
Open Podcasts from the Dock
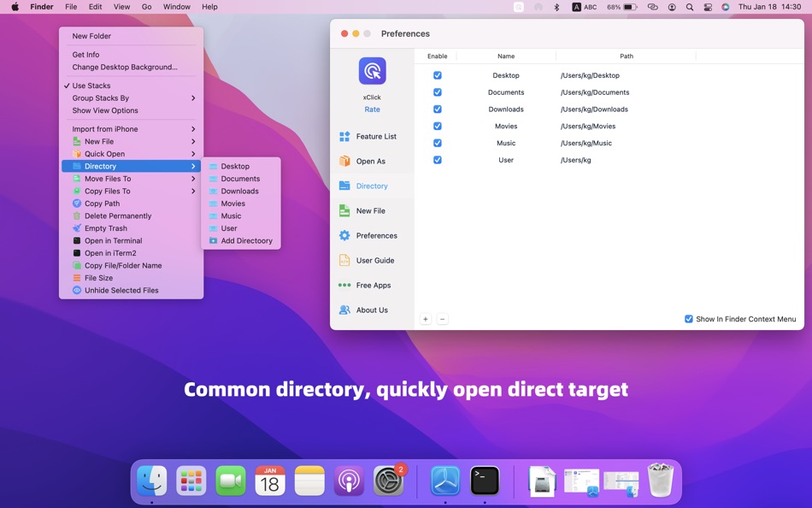[x=349, y=481]
